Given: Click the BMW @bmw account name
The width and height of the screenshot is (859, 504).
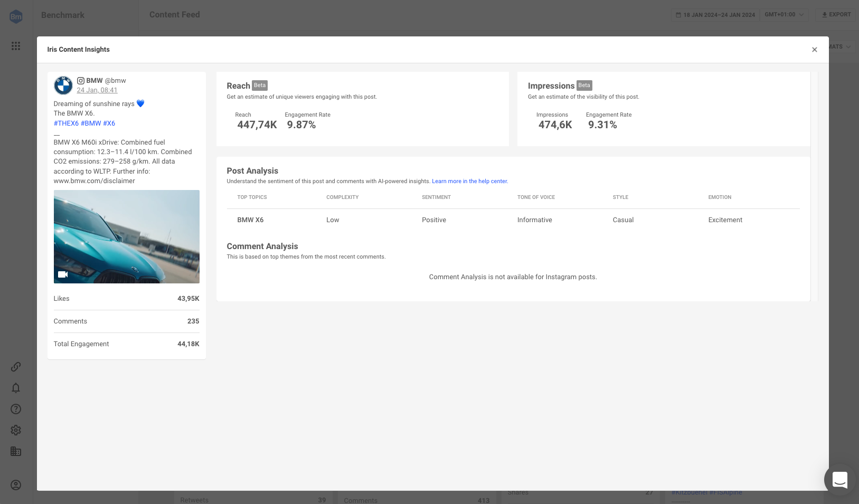Looking at the screenshot, I should tap(106, 81).
